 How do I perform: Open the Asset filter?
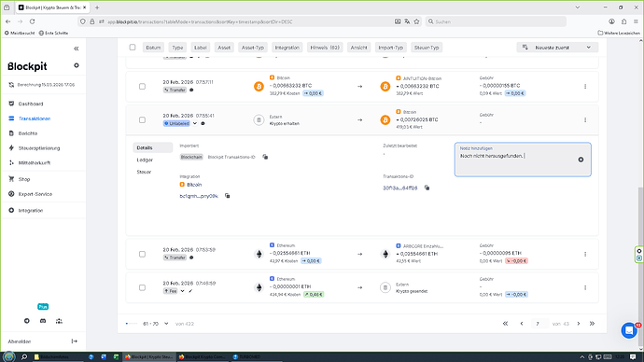click(x=224, y=48)
